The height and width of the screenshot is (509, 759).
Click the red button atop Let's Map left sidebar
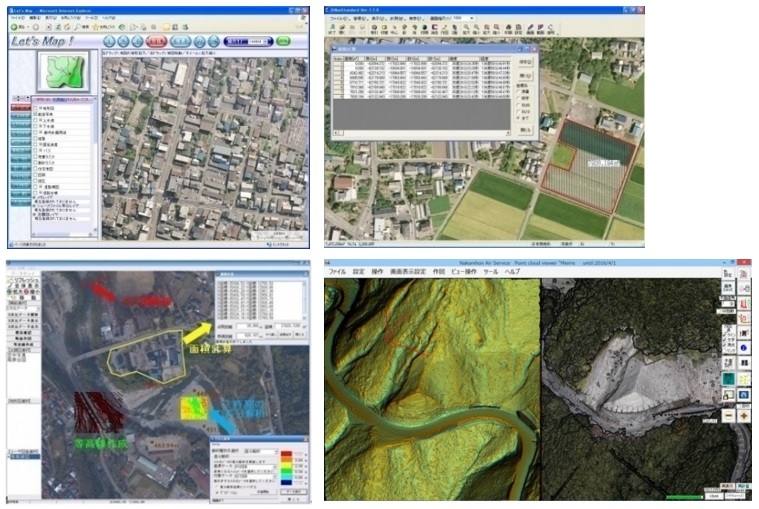coord(20,107)
